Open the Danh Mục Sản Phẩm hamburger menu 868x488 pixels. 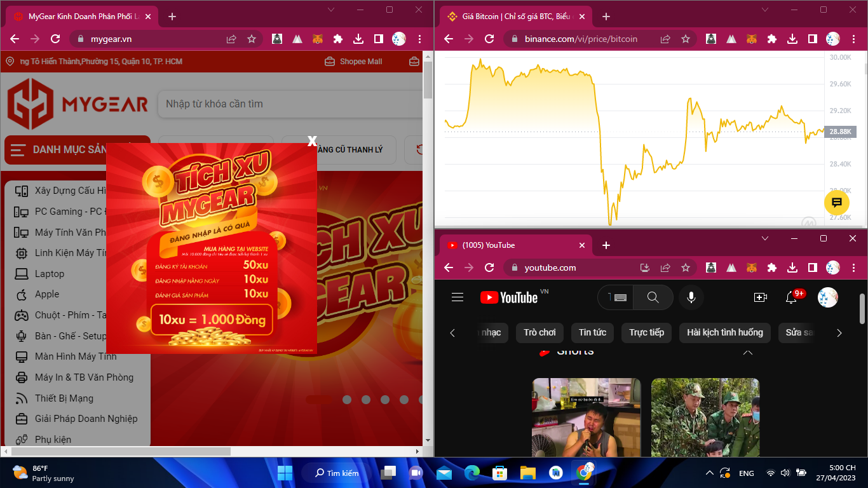tap(19, 150)
